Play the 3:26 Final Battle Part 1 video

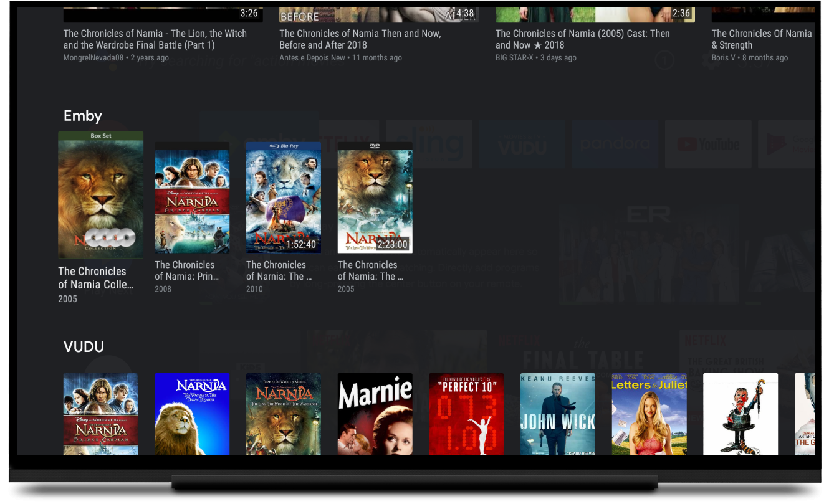coord(163,15)
